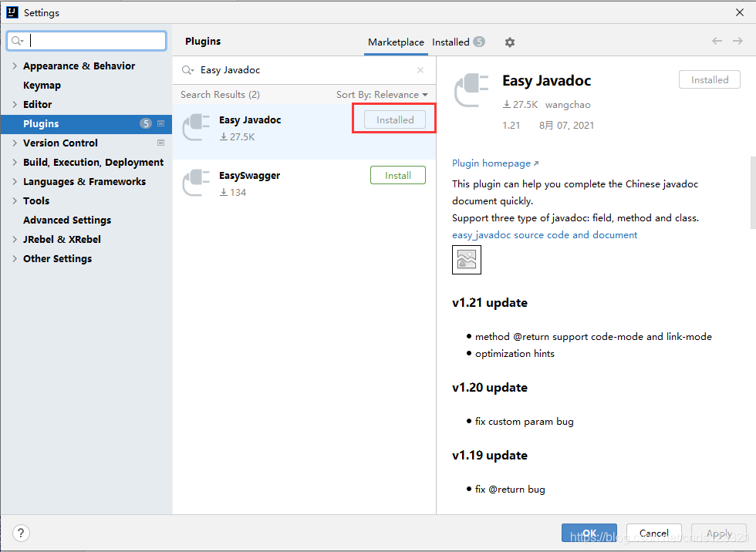This screenshot has height=552, width=756.
Task: Expand JRebel & XRebel
Action: click(15, 240)
